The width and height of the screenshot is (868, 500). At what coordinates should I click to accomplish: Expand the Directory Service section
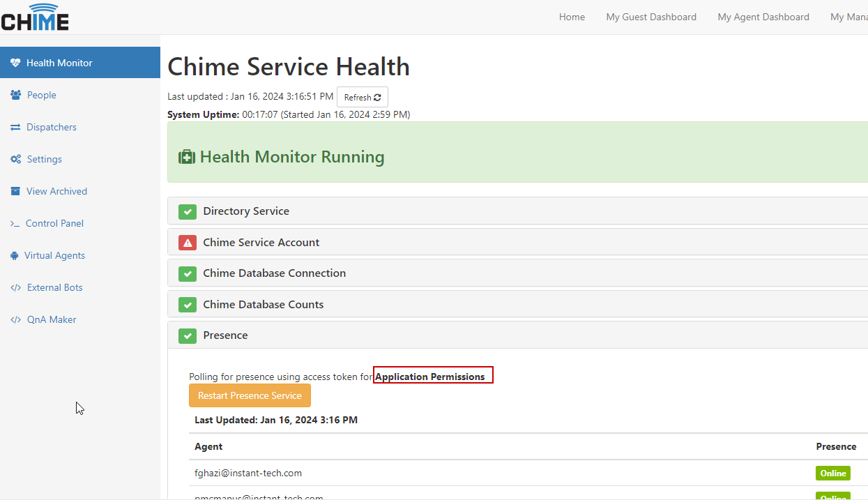517,211
